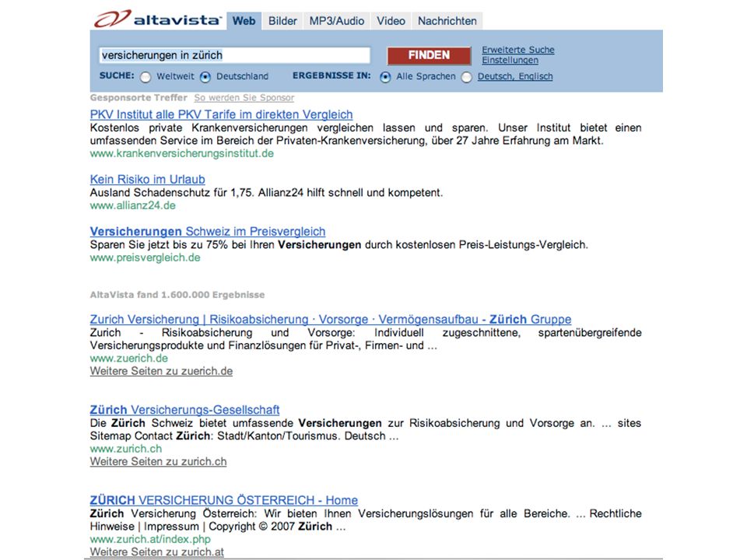Click the www.zuerich.de URL
This screenshot has height=560, width=747.
point(129,358)
